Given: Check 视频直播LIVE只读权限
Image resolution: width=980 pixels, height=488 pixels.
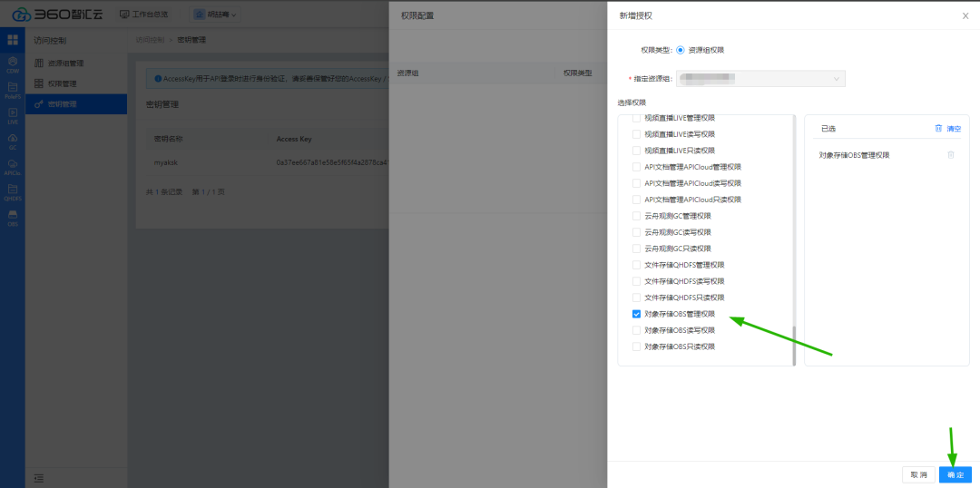Looking at the screenshot, I should click(636, 151).
